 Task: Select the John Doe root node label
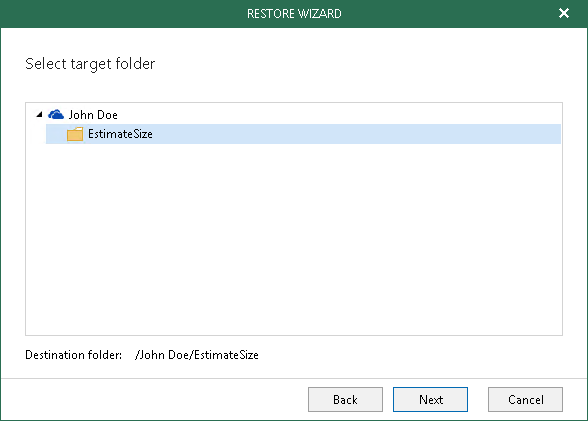coord(93,115)
